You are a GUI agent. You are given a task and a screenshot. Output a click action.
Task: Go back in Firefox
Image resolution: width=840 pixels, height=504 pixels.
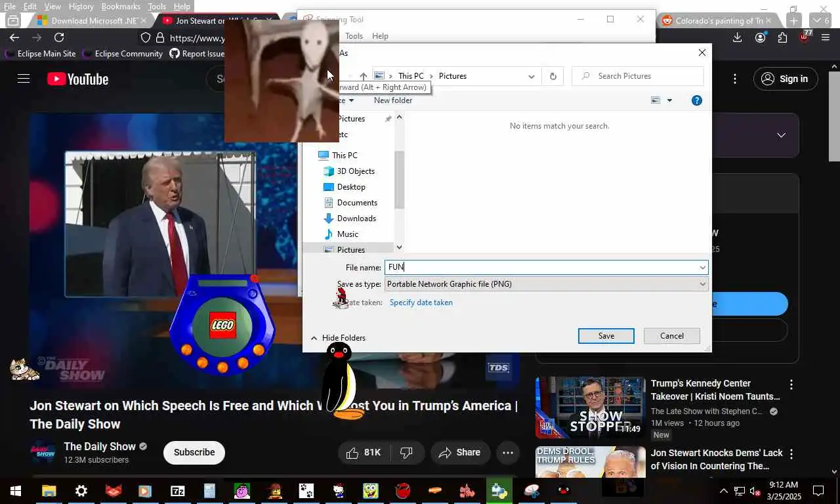pyautogui.click(x=14, y=38)
